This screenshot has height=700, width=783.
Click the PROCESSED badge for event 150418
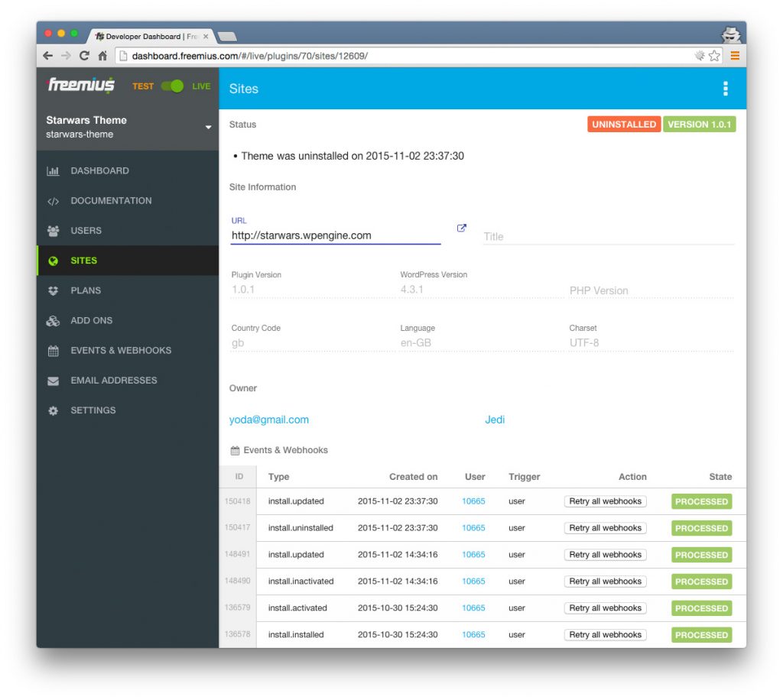(x=702, y=501)
